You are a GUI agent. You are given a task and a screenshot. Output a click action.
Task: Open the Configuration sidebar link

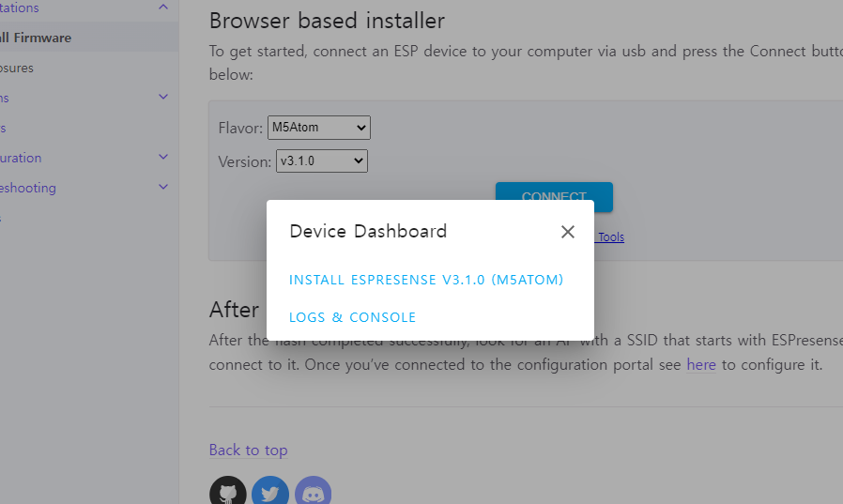[21, 158]
